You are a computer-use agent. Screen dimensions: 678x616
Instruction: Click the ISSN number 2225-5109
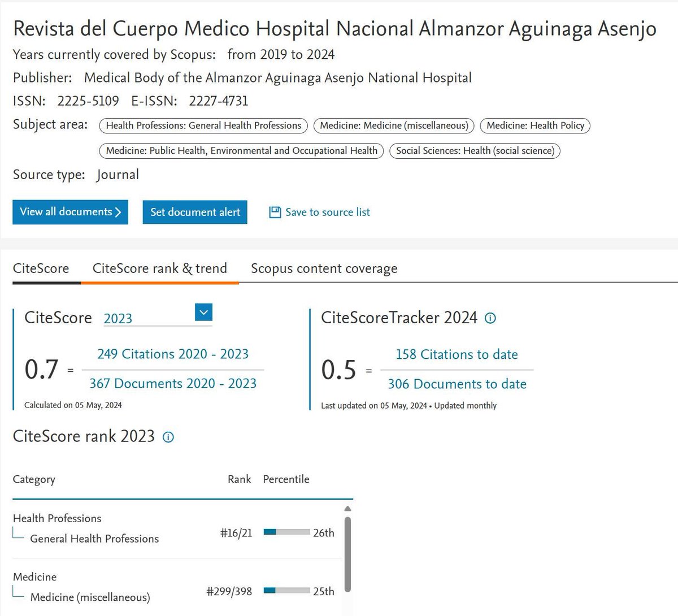(x=88, y=101)
